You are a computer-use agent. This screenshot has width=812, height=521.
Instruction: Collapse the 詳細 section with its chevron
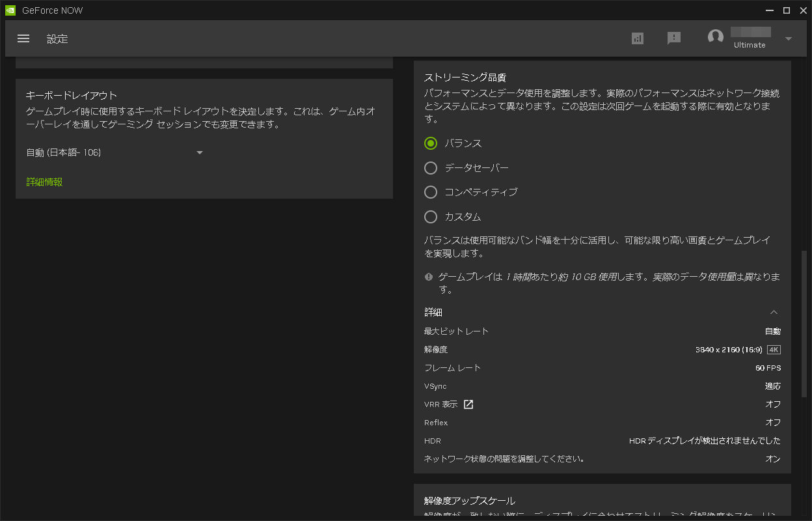(x=774, y=312)
